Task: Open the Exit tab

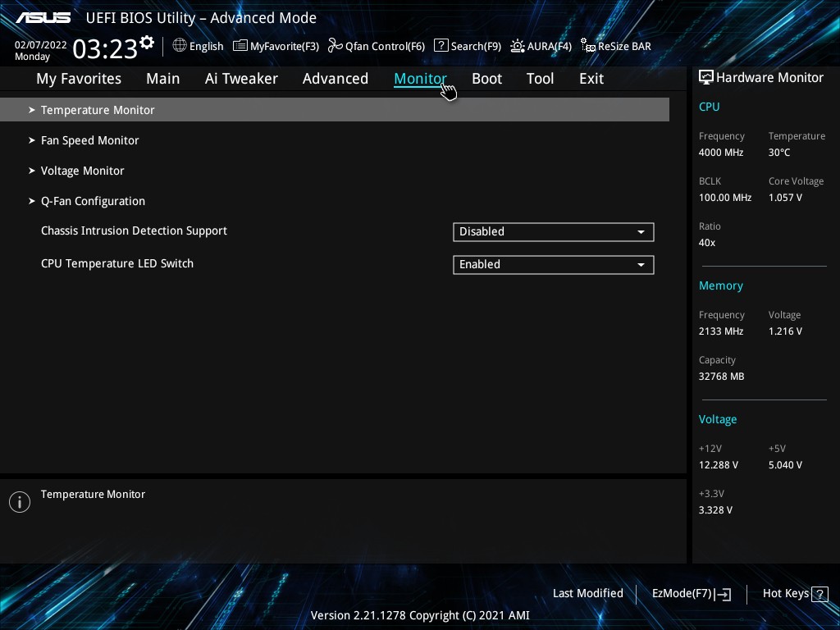Action: pos(591,79)
